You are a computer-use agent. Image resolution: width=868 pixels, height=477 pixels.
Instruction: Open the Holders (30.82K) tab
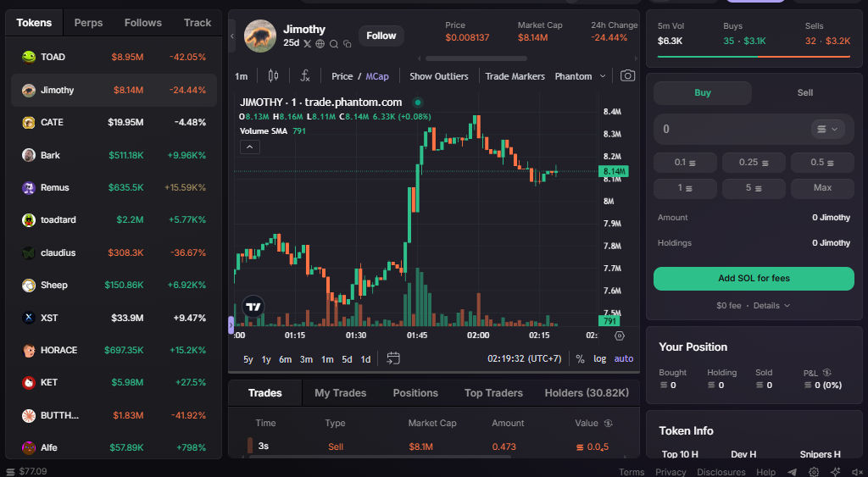587,393
